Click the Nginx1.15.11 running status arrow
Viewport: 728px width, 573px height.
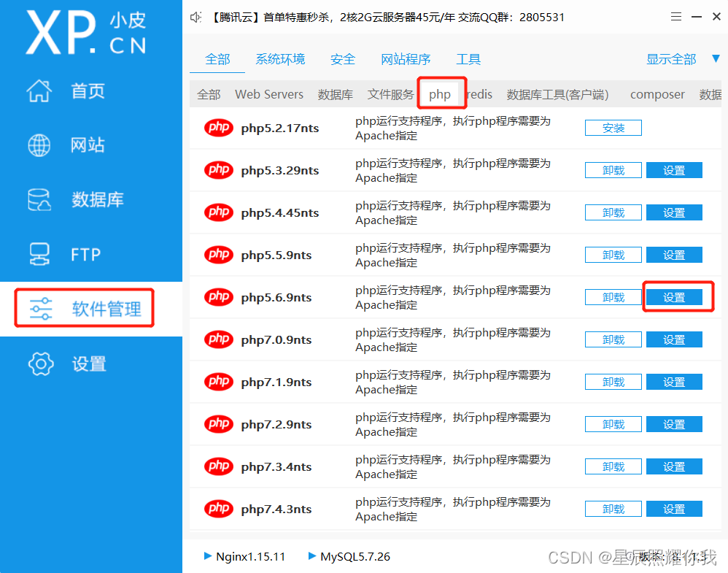pos(208,555)
